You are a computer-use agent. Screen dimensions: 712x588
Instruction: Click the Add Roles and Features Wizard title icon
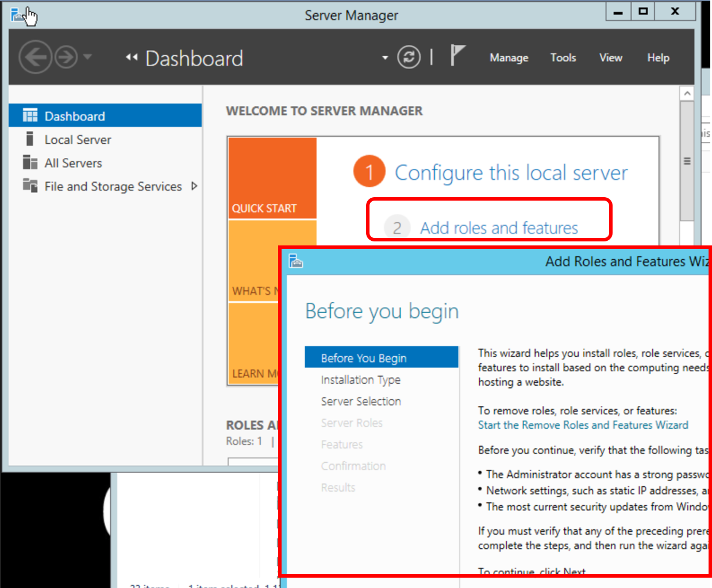point(295,261)
